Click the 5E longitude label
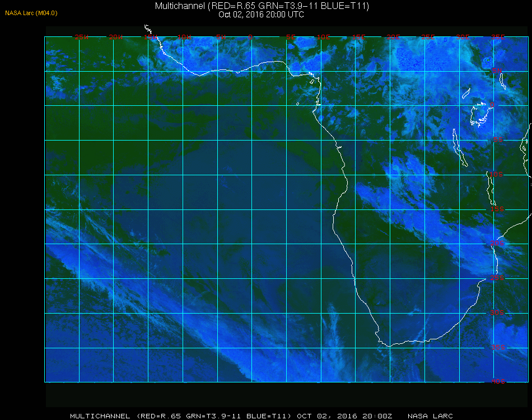Image resolution: width=532 pixels, height=420 pixels. tap(291, 37)
